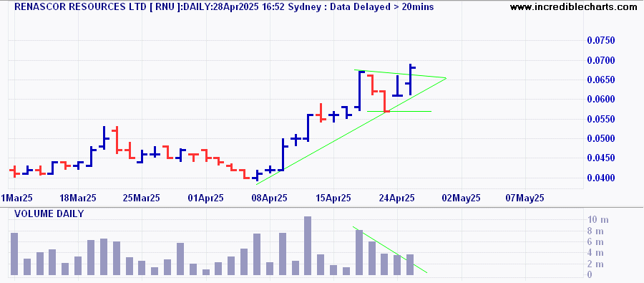Viewport: 644px width, 283px height.
Task: Click the tallest volume bar above 10 m
Action: (x=308, y=246)
